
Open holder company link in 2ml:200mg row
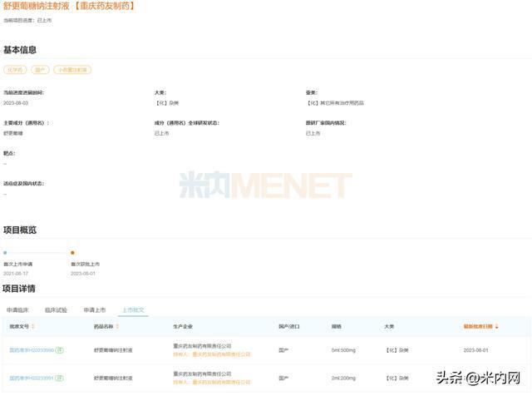pyautogui.click(x=212, y=383)
